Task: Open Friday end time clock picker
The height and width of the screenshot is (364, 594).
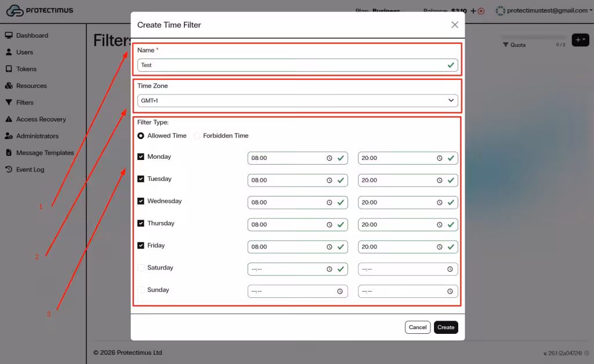Action: [440, 247]
